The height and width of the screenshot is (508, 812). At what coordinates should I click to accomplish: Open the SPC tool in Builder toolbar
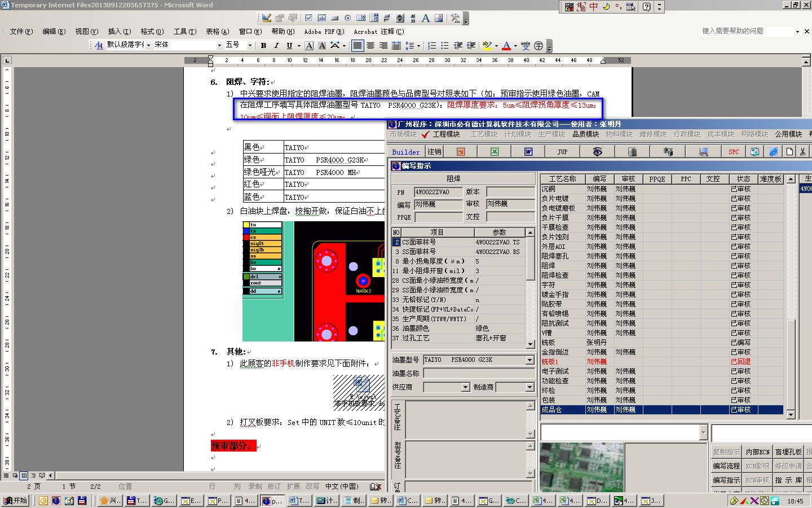point(733,152)
